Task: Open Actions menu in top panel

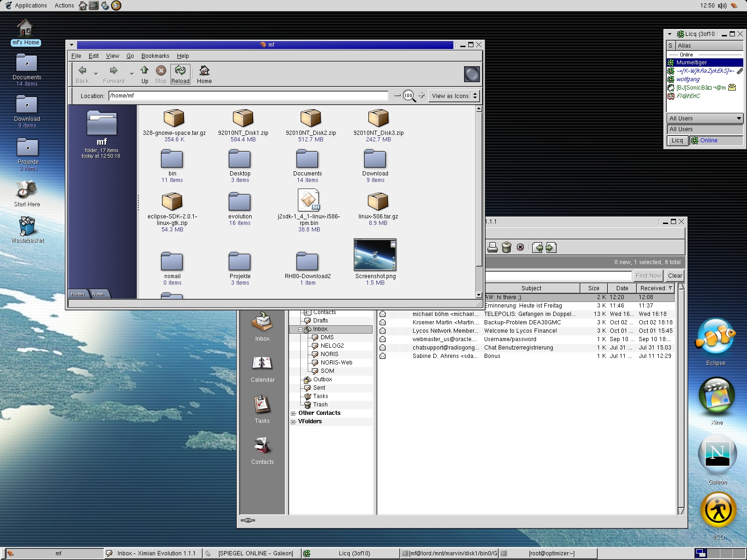Action: pos(64,6)
